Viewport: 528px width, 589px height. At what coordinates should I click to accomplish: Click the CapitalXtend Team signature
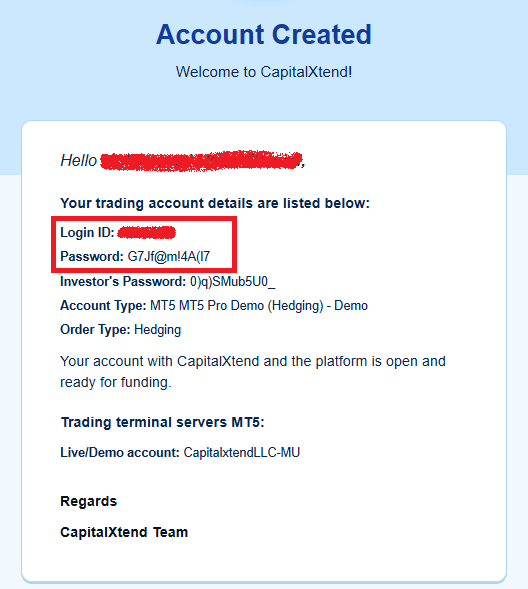coord(124,532)
